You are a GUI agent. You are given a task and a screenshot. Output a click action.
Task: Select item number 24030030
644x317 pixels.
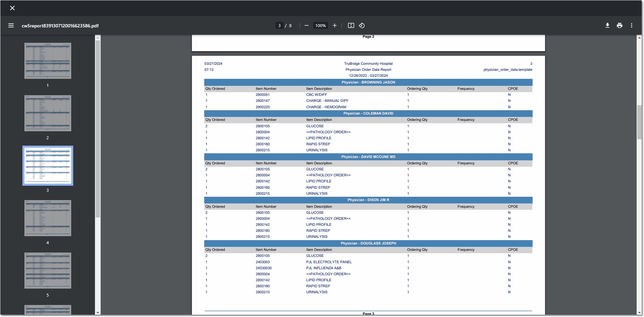[263, 268]
